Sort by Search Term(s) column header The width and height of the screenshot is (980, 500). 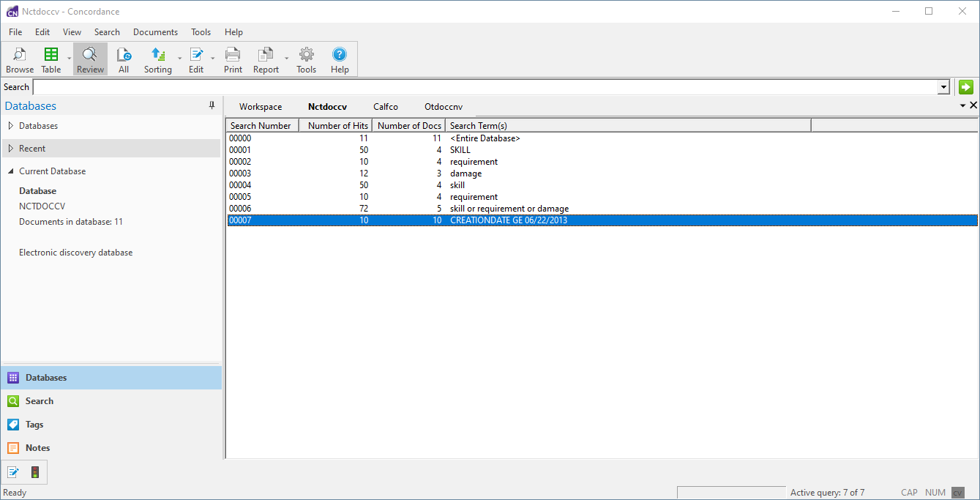[x=628, y=125]
